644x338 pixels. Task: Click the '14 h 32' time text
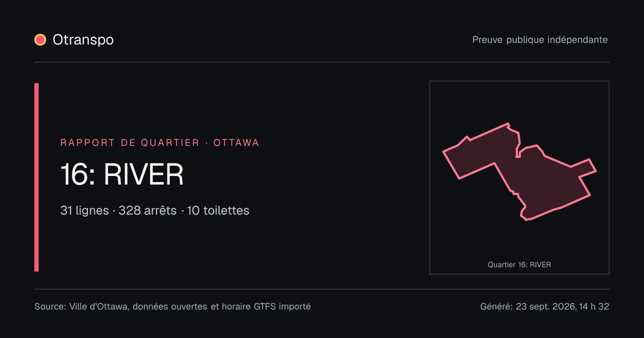click(x=594, y=307)
